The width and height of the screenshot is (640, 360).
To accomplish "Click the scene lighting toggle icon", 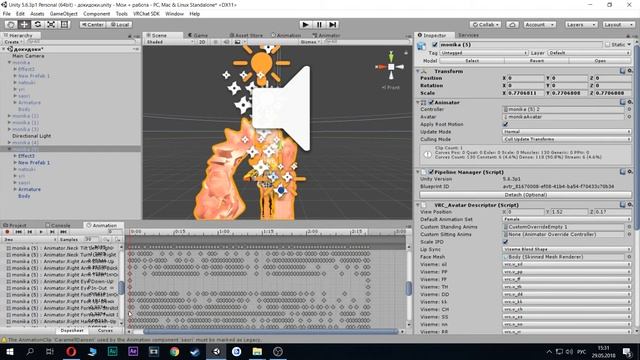I will pyautogui.click(x=216, y=42).
